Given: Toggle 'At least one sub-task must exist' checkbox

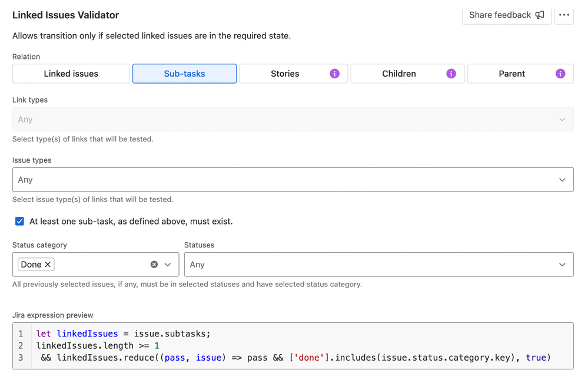Looking at the screenshot, I should (19, 222).
